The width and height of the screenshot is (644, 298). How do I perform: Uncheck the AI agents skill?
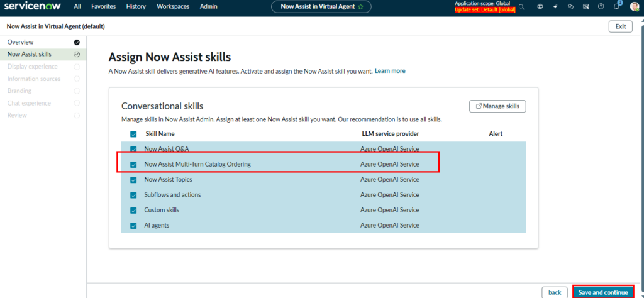(x=133, y=225)
